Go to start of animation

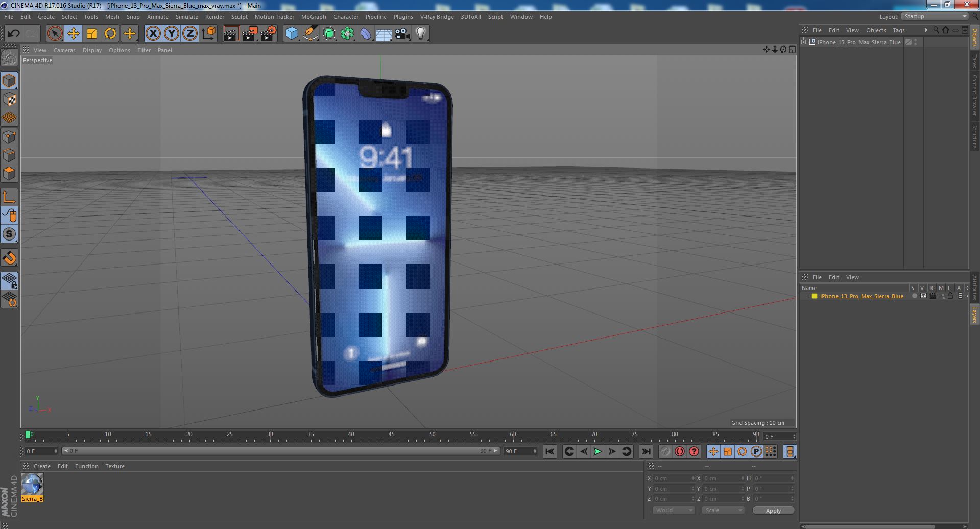point(549,451)
